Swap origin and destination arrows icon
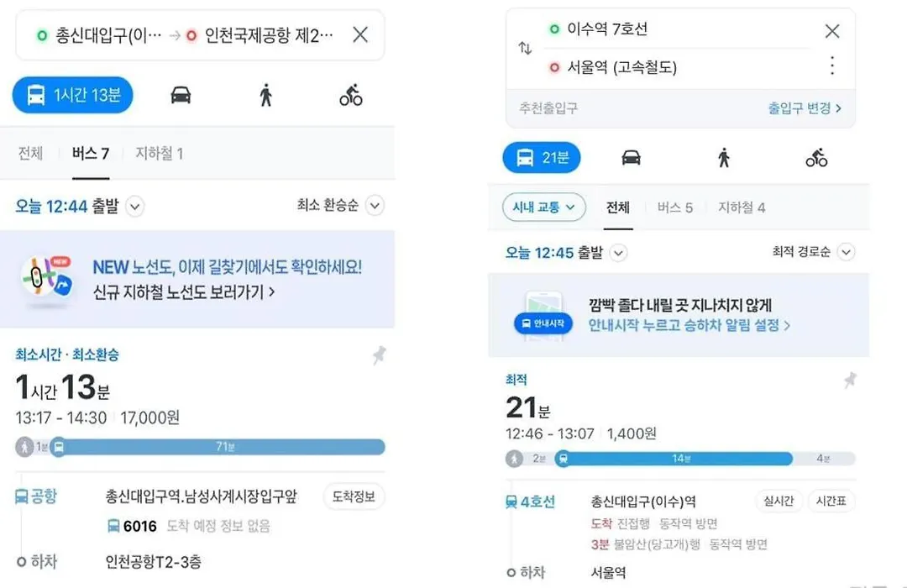 (x=525, y=48)
